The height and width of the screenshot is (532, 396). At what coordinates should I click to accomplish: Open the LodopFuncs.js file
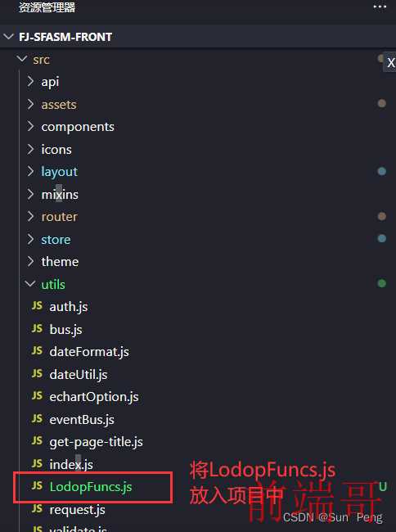point(91,486)
